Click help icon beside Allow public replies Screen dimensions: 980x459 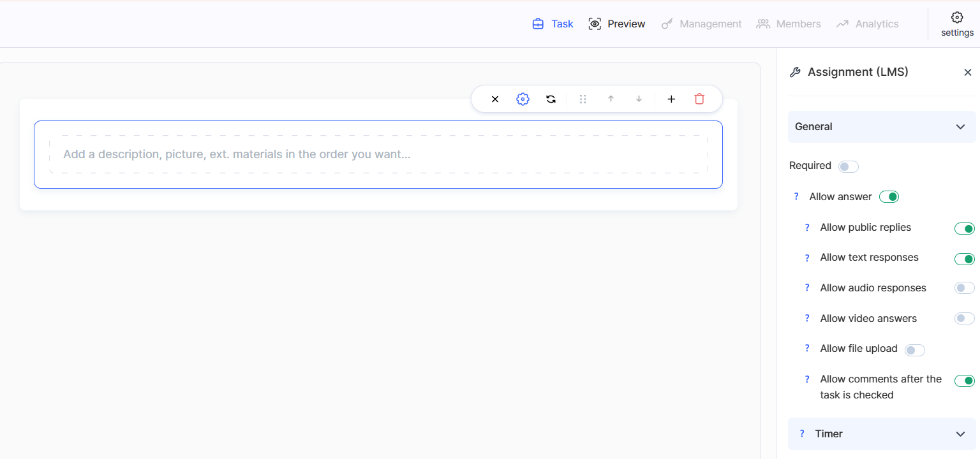[x=806, y=228]
